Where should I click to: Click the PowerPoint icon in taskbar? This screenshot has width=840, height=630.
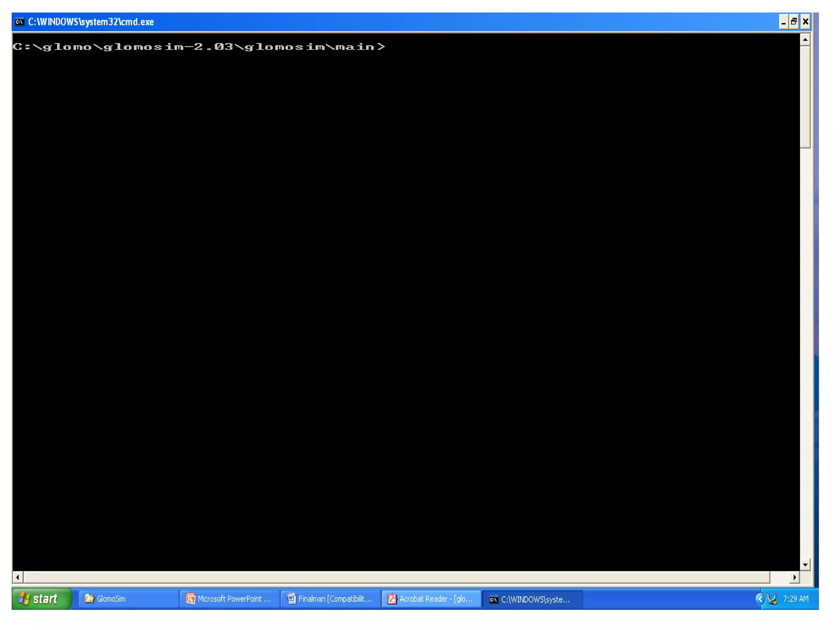click(190, 599)
